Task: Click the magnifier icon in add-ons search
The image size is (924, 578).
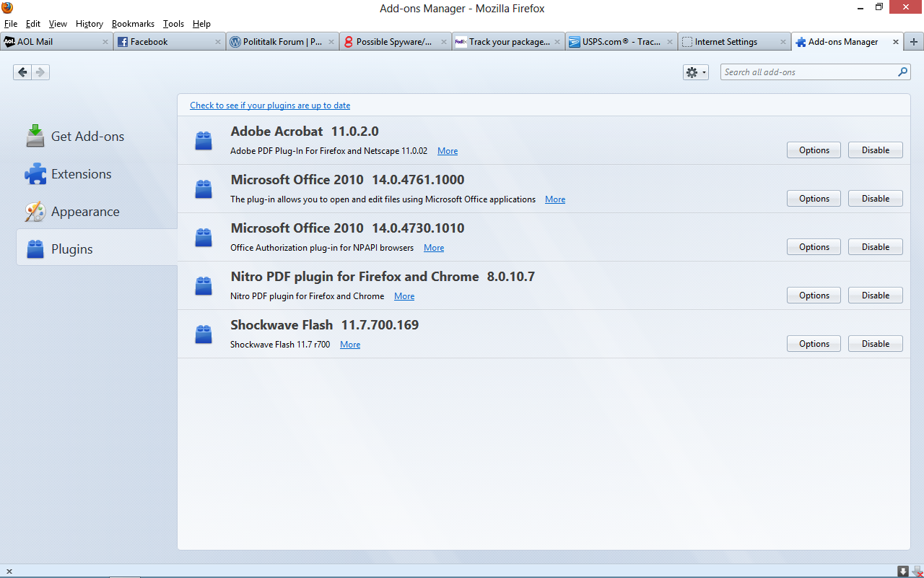Action: [902, 72]
